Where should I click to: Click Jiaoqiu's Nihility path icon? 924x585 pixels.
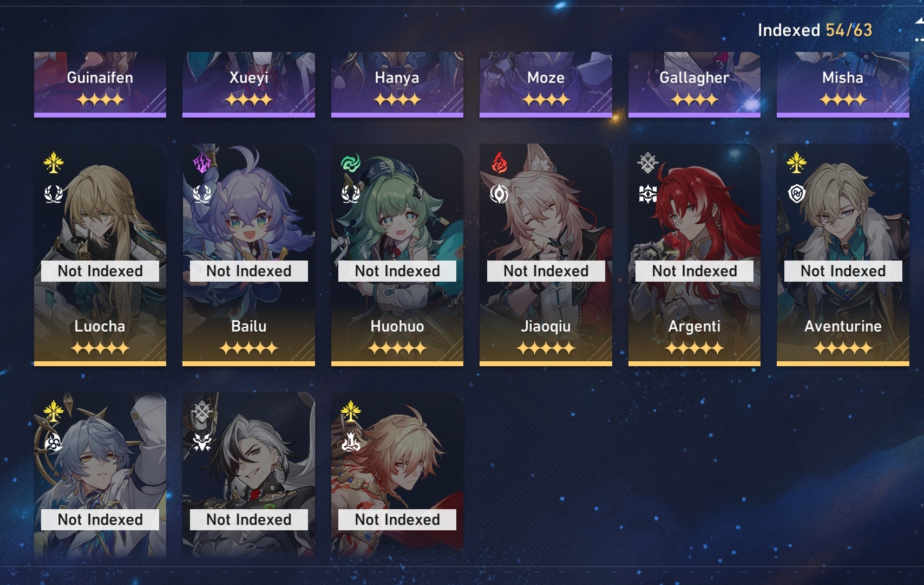[499, 193]
